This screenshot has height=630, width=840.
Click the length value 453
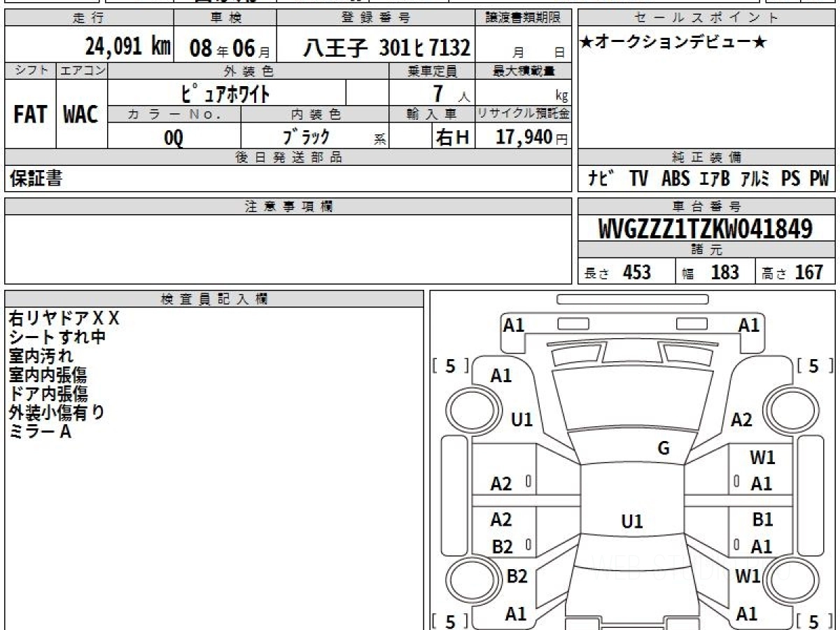[x=637, y=272]
